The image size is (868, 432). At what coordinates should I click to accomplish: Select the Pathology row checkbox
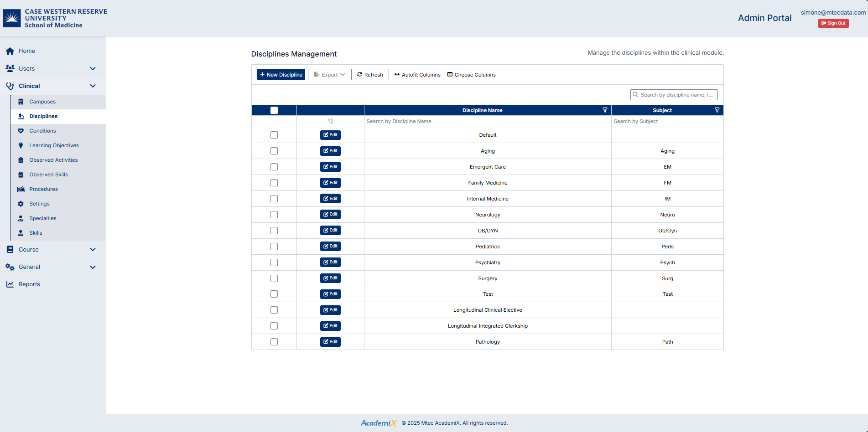(x=274, y=342)
